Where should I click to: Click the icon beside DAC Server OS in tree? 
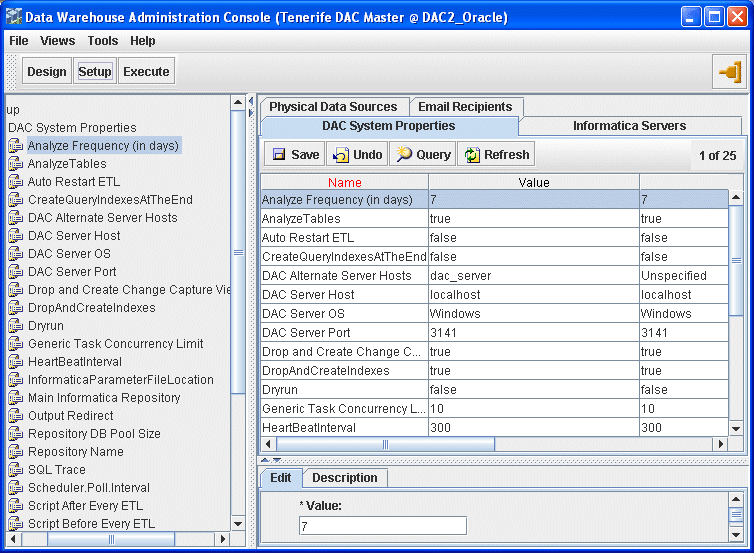pos(15,254)
